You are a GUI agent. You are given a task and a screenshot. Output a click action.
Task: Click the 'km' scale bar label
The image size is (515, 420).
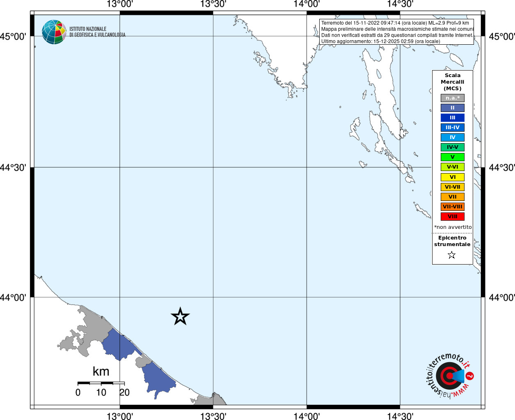pos(101,372)
